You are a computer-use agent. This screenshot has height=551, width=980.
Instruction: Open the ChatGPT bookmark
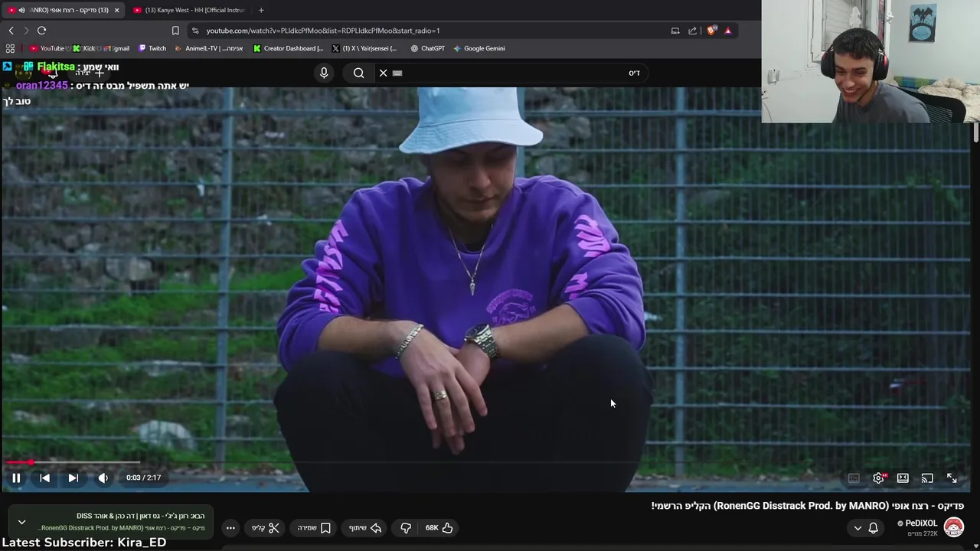tap(427, 48)
